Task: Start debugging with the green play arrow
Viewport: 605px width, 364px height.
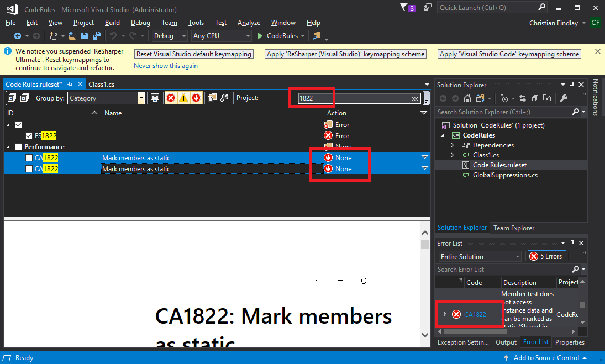Action: (260, 36)
